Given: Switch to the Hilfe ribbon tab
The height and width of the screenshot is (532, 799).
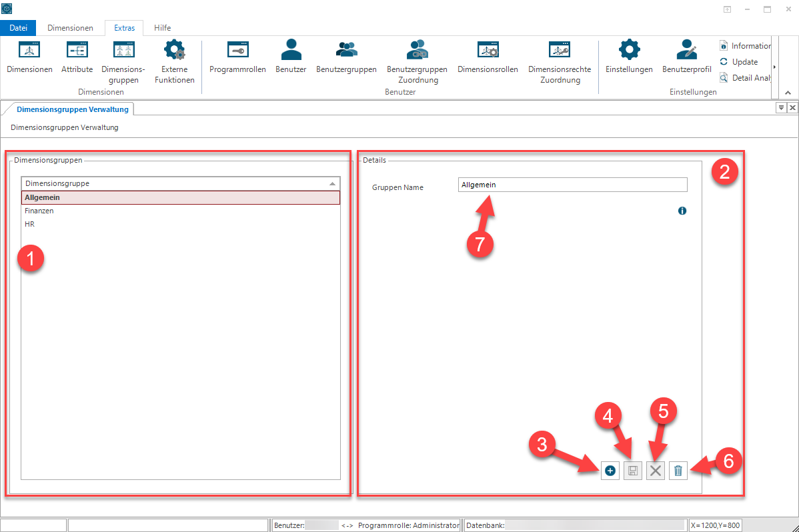Looking at the screenshot, I should (x=163, y=28).
